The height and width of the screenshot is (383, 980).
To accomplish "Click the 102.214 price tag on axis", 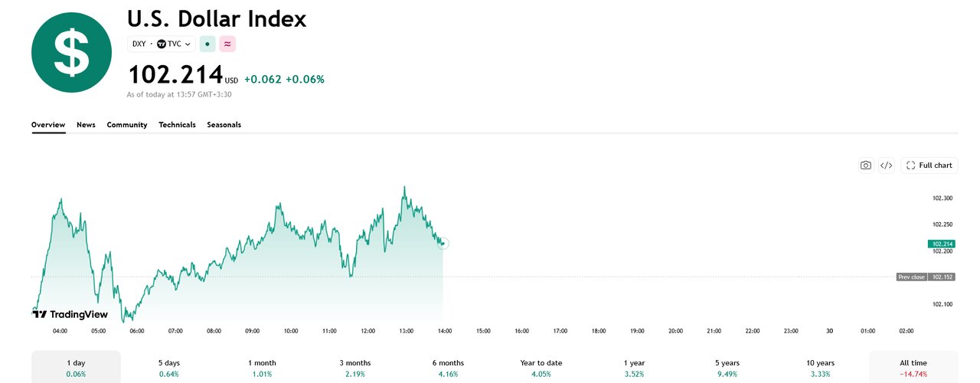I will (x=942, y=244).
